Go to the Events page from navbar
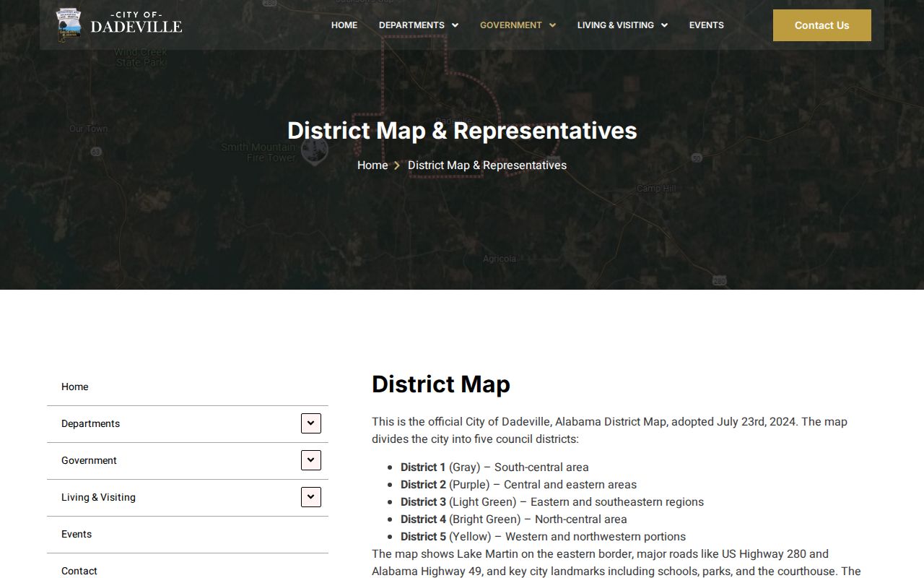 click(x=706, y=25)
